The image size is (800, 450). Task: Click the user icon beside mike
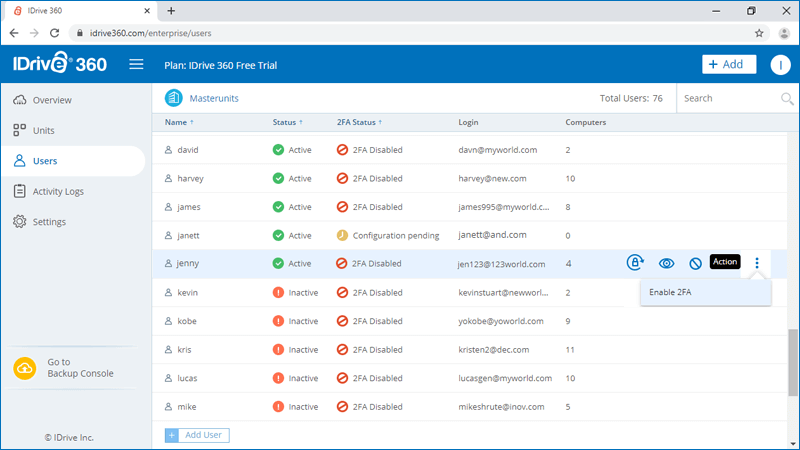pyautogui.click(x=168, y=407)
